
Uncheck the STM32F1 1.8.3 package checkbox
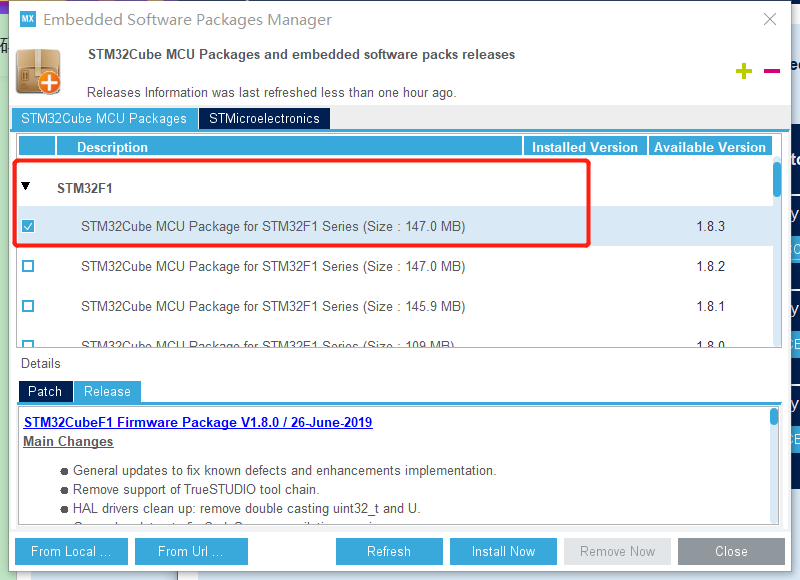pos(28,226)
